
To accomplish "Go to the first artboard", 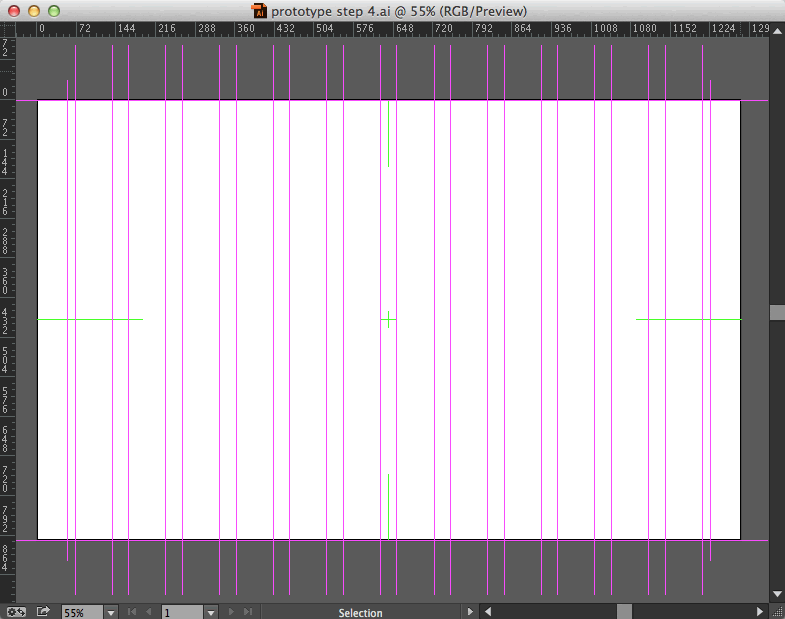I will (x=132, y=612).
